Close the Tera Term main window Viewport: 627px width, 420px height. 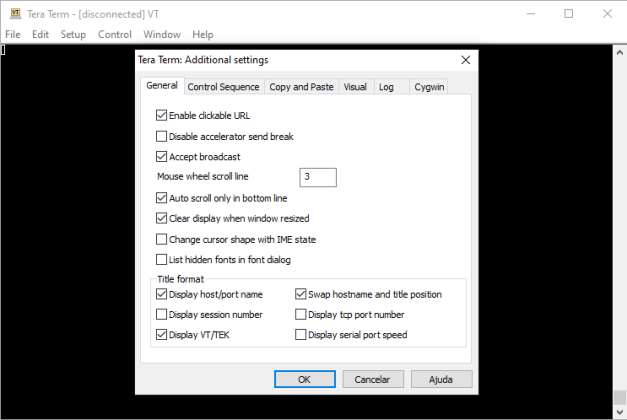[x=607, y=14]
